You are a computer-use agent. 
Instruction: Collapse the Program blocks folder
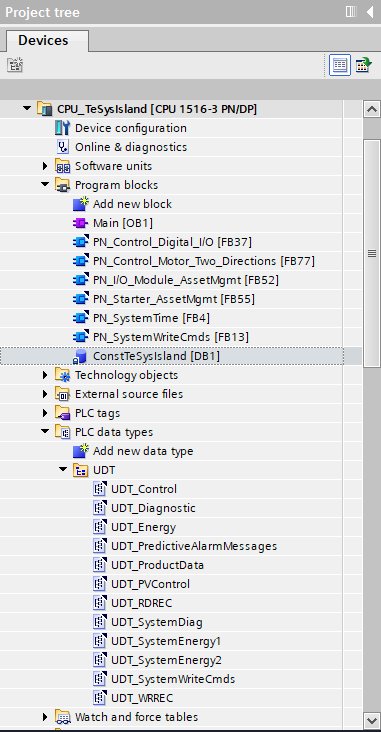pyautogui.click(x=45, y=185)
